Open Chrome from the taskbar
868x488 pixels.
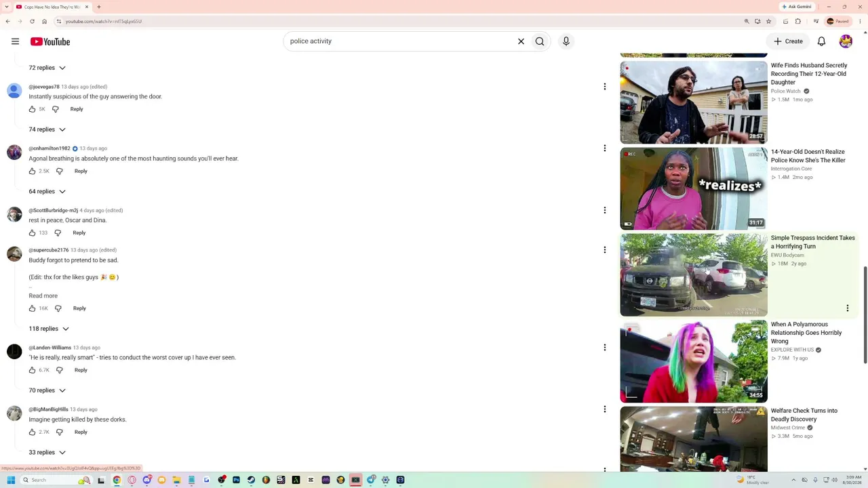click(117, 480)
